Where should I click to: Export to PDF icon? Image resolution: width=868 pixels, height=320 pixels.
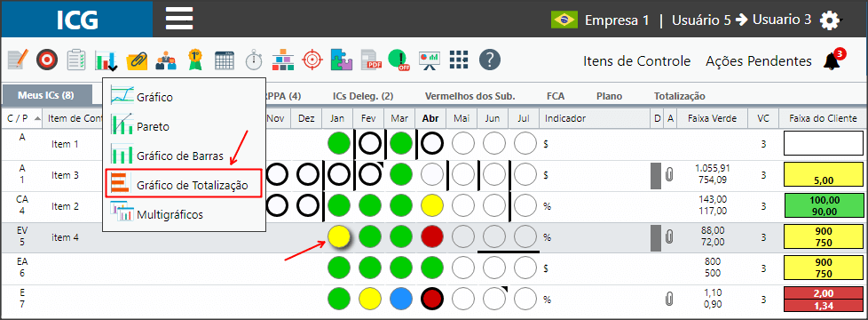click(372, 60)
